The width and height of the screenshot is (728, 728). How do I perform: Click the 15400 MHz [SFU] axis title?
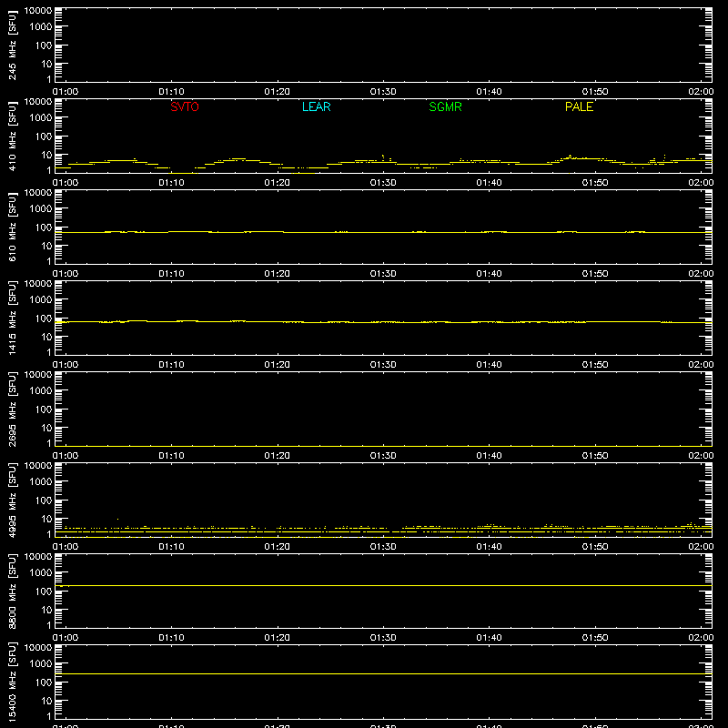point(12,682)
